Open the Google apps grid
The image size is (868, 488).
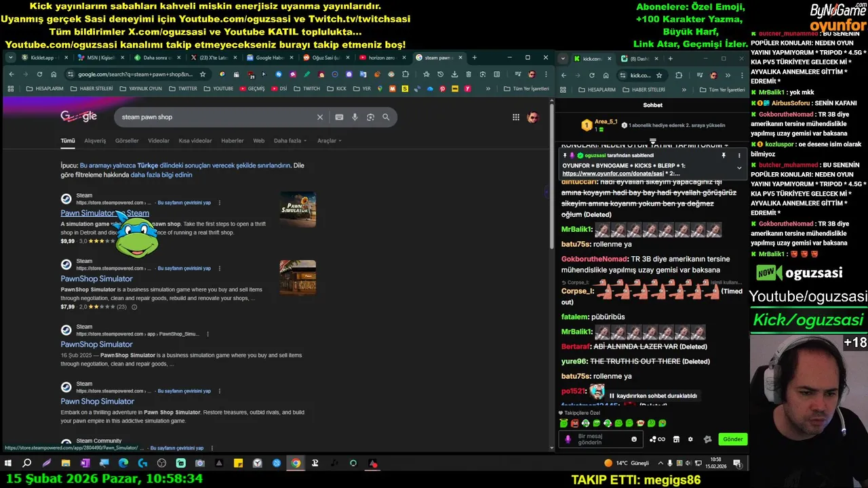coord(516,117)
